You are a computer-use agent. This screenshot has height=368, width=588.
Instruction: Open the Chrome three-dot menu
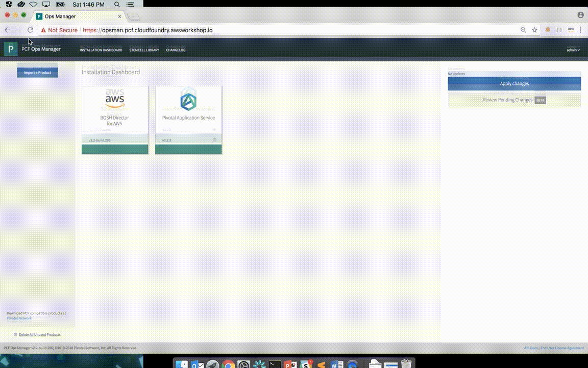580,30
